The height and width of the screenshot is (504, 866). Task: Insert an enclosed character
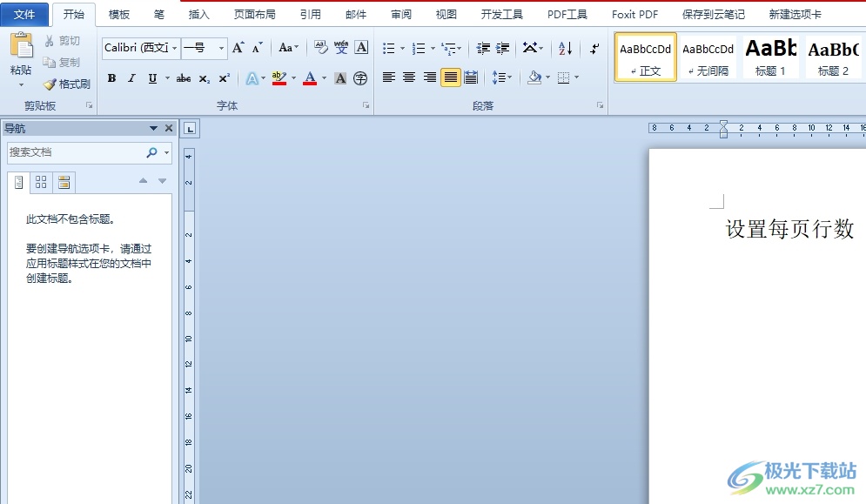pyautogui.click(x=360, y=78)
